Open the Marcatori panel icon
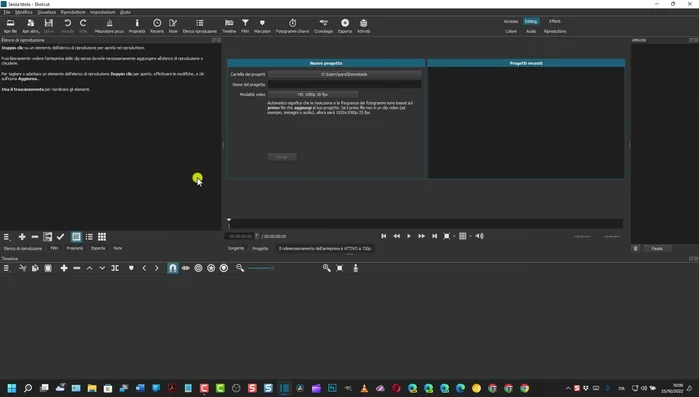This screenshot has width=699, height=397. pyautogui.click(x=262, y=26)
